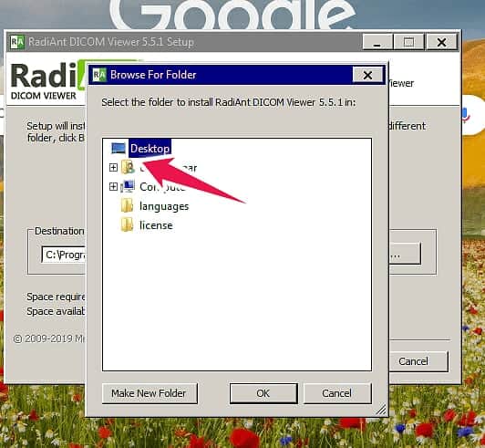Click the Browse button in Setup window
This screenshot has width=485, height=448.
[x=405, y=254]
